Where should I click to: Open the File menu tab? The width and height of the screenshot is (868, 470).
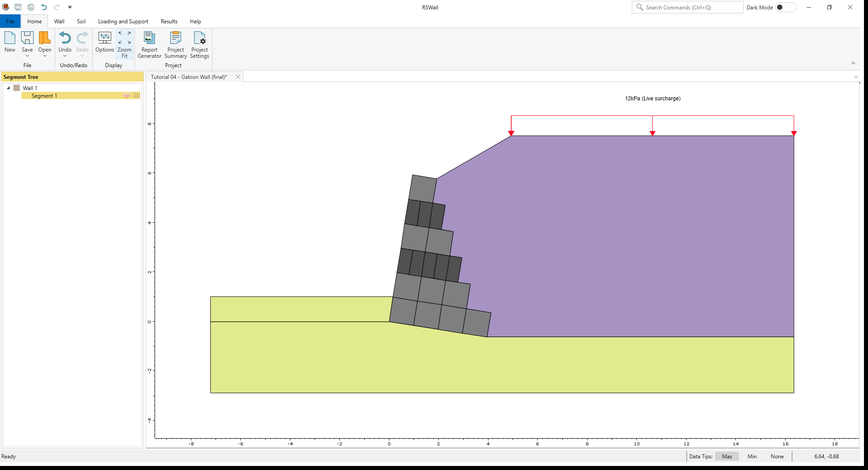(x=10, y=21)
